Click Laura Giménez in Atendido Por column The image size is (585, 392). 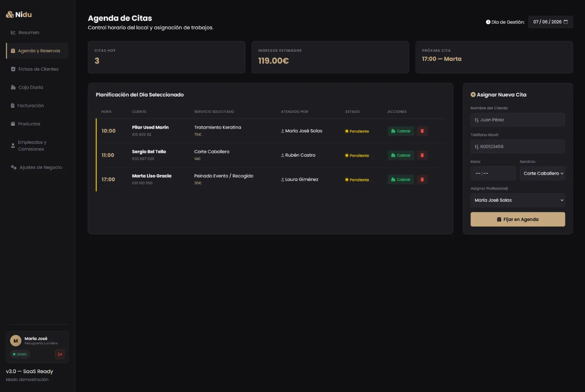[x=302, y=179]
